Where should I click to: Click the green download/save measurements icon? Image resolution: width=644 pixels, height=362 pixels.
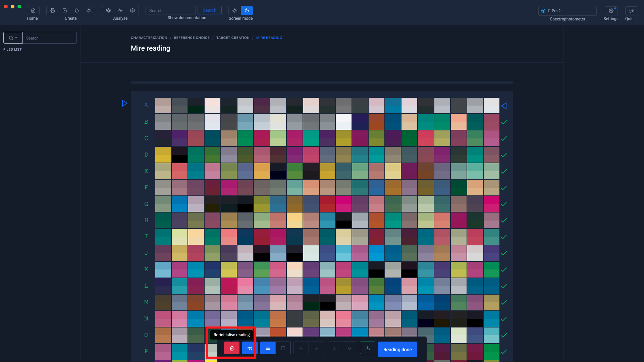tap(368, 348)
